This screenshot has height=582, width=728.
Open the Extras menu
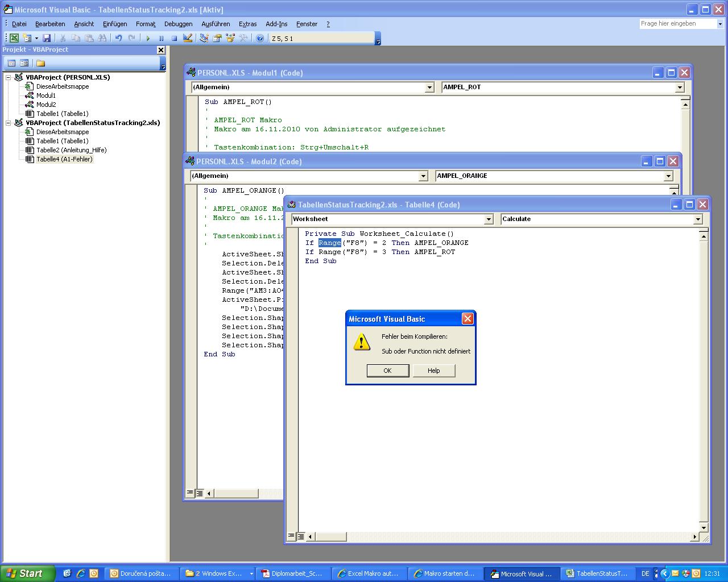[248, 24]
